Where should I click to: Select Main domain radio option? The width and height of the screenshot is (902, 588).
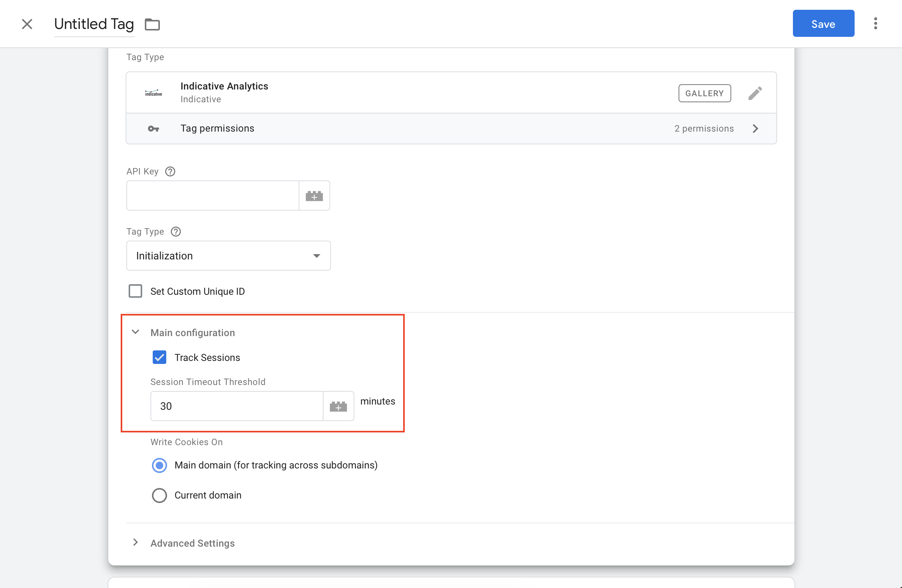[x=159, y=465]
